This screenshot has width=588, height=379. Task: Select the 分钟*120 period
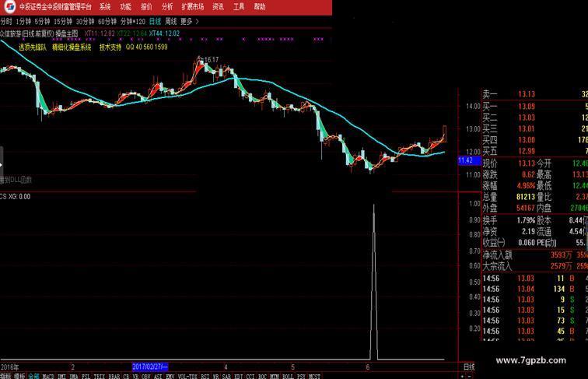pos(133,21)
